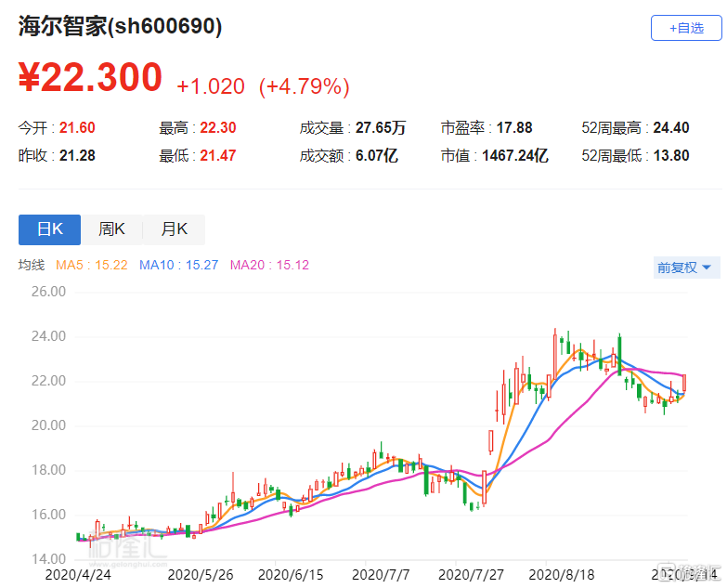Click the 市盈率 P/E ratio 17.88
The width and height of the screenshot is (727, 588).
coord(514,128)
